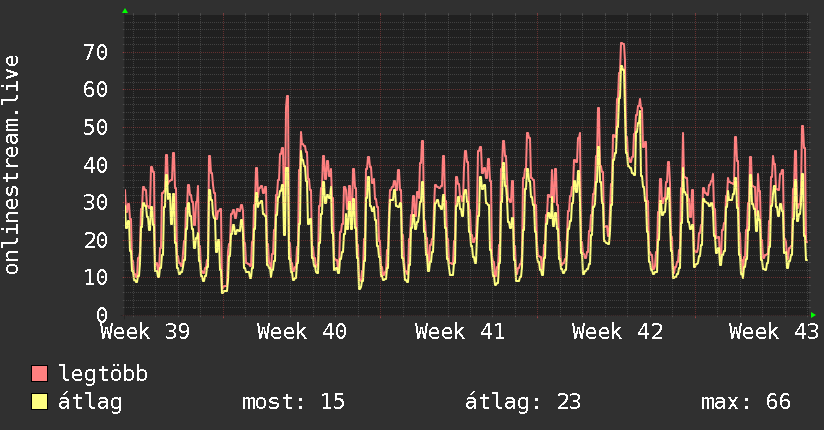The image size is (824, 430).
Task: Click the Week 40 axis label
Action: pos(302,332)
